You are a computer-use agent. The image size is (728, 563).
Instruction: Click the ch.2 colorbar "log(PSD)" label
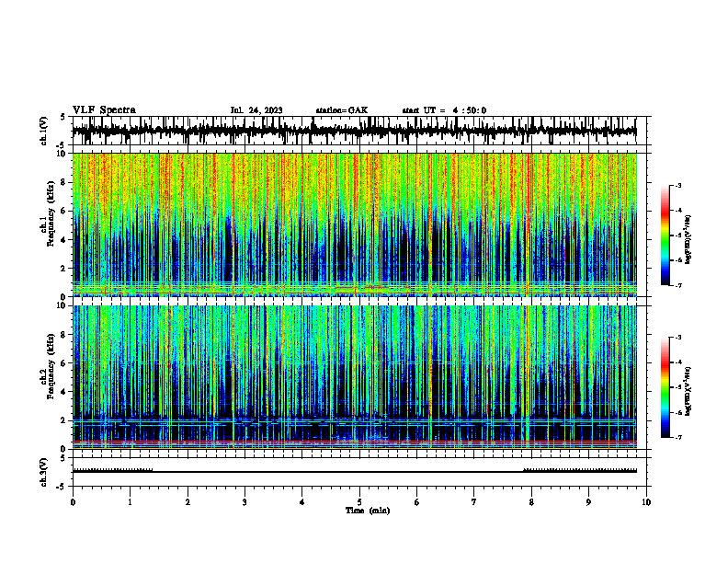(x=688, y=391)
